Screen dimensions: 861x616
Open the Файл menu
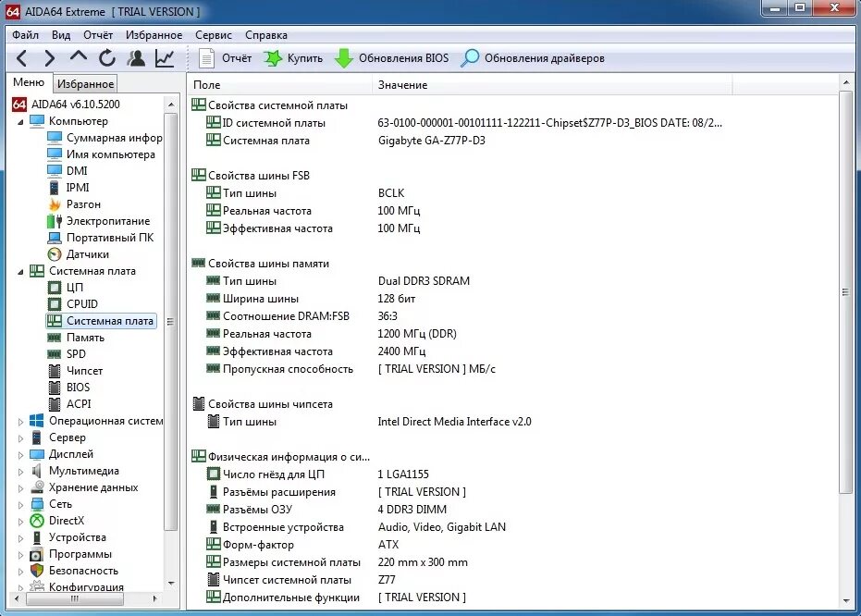pyautogui.click(x=25, y=35)
